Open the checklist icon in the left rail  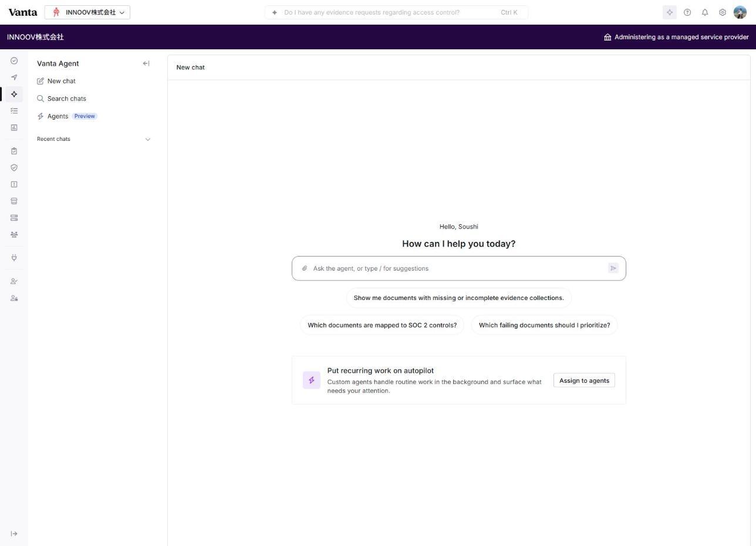click(x=14, y=111)
